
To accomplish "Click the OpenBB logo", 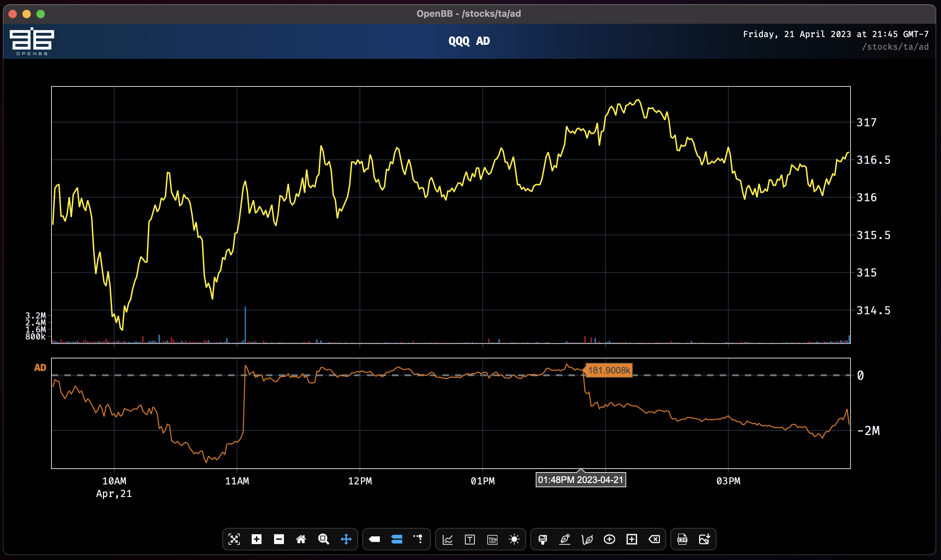I will pos(32,41).
